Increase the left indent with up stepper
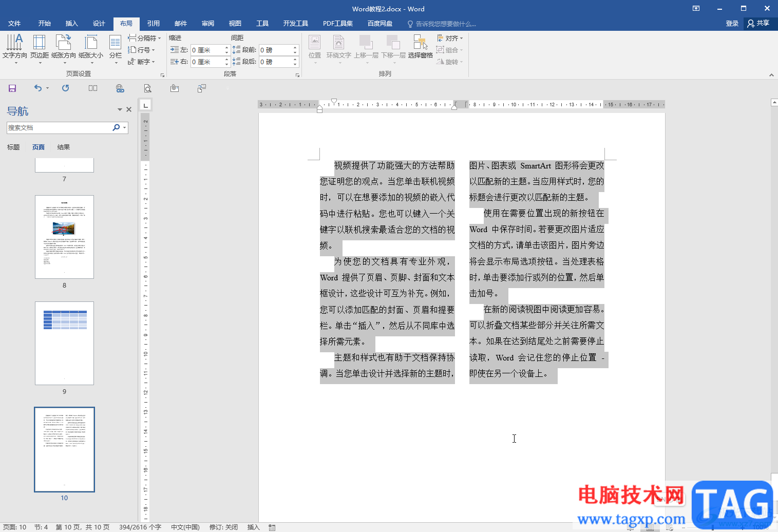Image resolution: width=778 pixels, height=532 pixels. point(226,48)
